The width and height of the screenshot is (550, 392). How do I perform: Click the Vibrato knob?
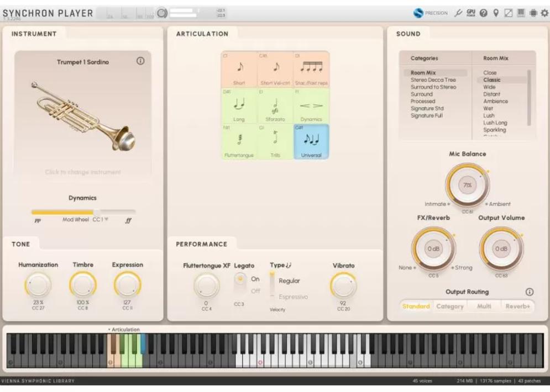(x=343, y=286)
